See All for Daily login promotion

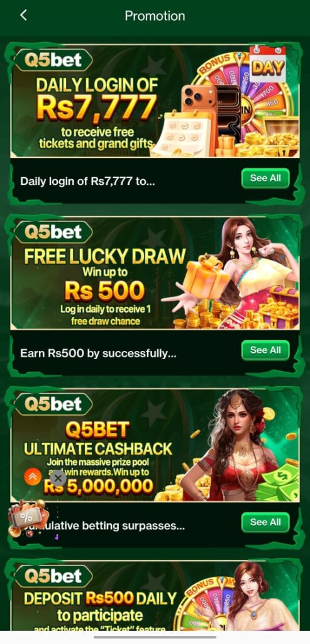point(265,178)
